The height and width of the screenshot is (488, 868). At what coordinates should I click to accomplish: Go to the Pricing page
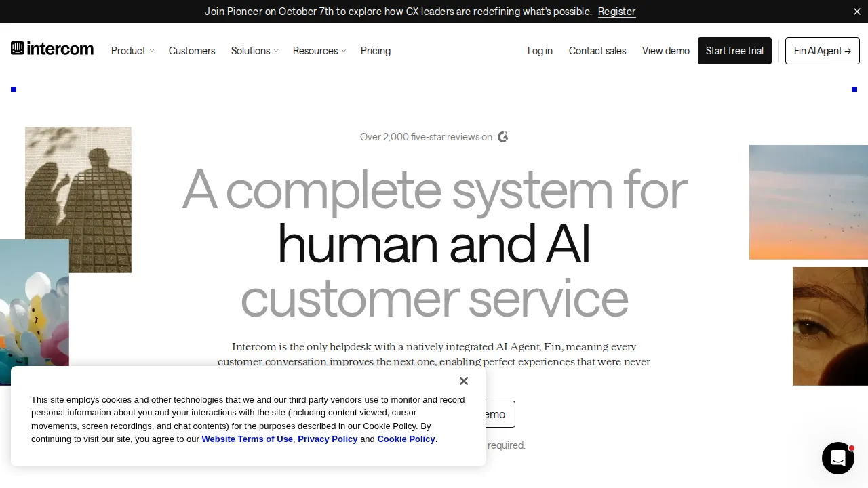click(376, 51)
